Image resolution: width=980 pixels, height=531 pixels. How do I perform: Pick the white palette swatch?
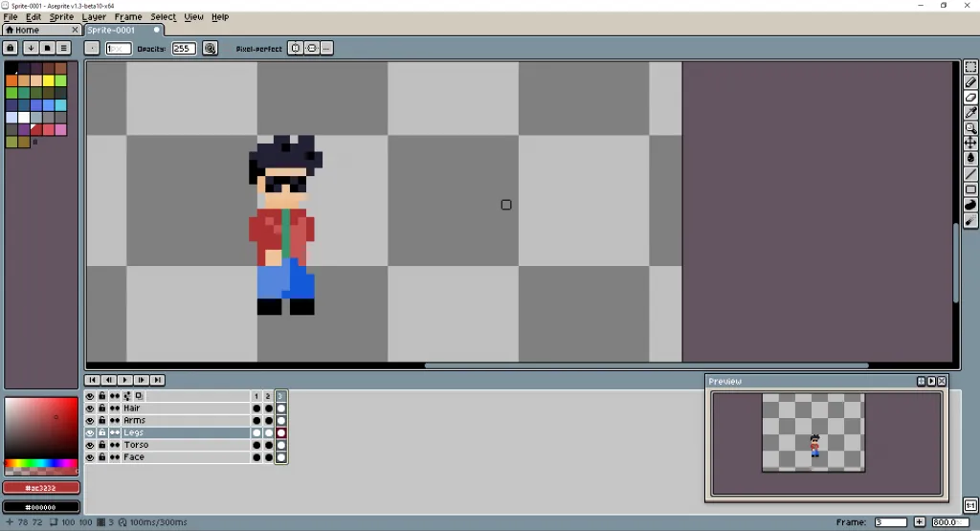(24, 118)
